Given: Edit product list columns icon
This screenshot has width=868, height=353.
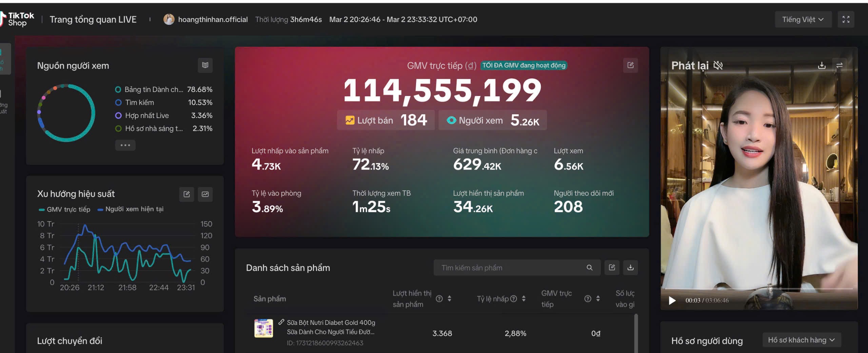Looking at the screenshot, I should pos(612,268).
